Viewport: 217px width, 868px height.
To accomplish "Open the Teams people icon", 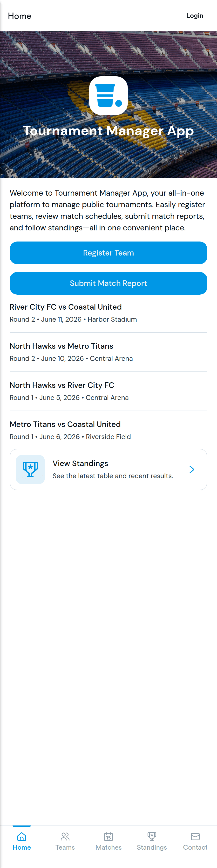I will [65, 837].
